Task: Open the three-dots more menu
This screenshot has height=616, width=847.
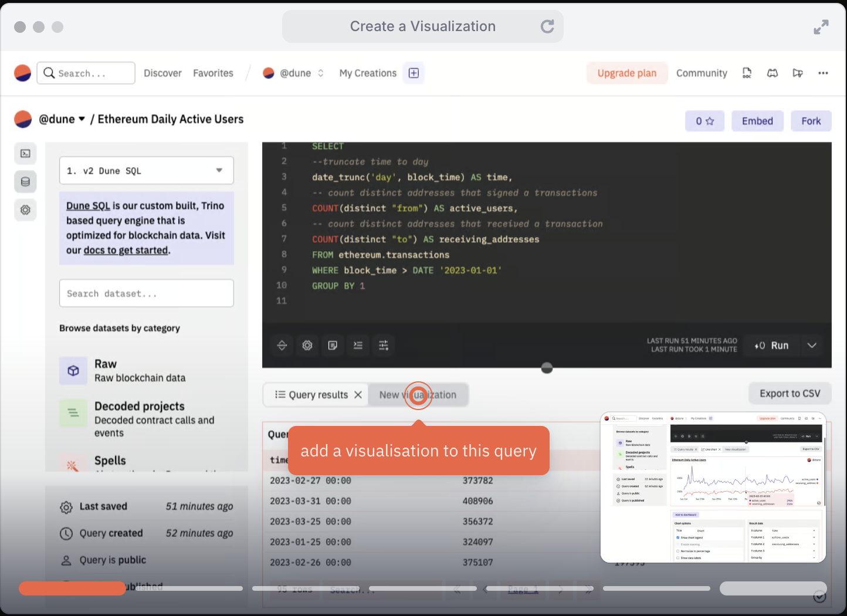Action: [823, 73]
